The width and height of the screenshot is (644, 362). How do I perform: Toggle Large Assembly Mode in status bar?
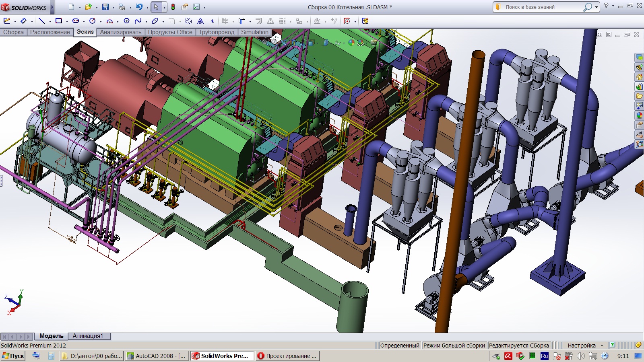pyautogui.click(x=454, y=345)
